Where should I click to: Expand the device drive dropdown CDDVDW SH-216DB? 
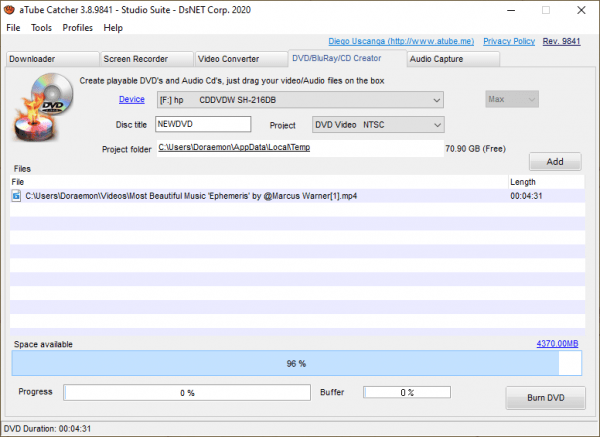300,100
